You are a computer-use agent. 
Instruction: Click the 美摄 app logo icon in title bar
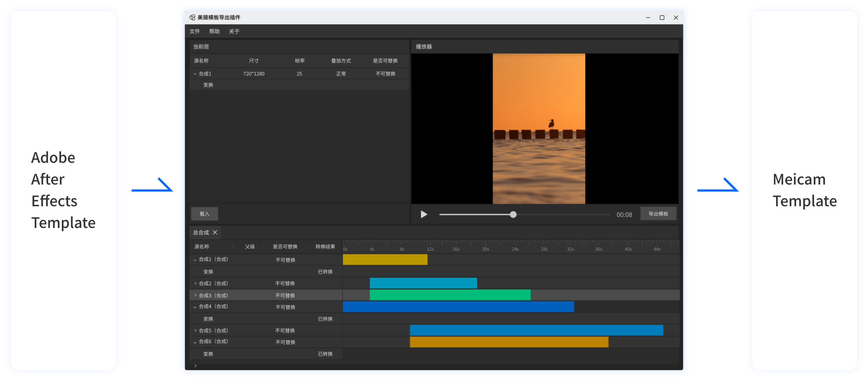click(x=192, y=17)
